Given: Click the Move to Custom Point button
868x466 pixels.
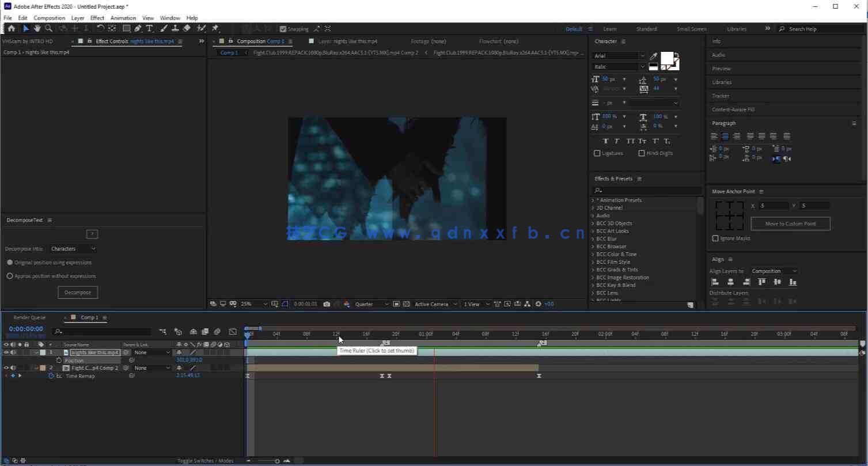Looking at the screenshot, I should (x=790, y=223).
